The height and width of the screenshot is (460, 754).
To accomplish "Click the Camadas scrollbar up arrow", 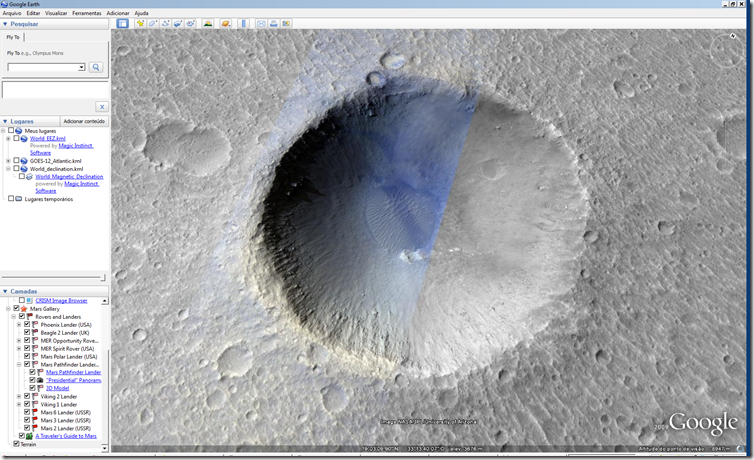I will tap(105, 300).
